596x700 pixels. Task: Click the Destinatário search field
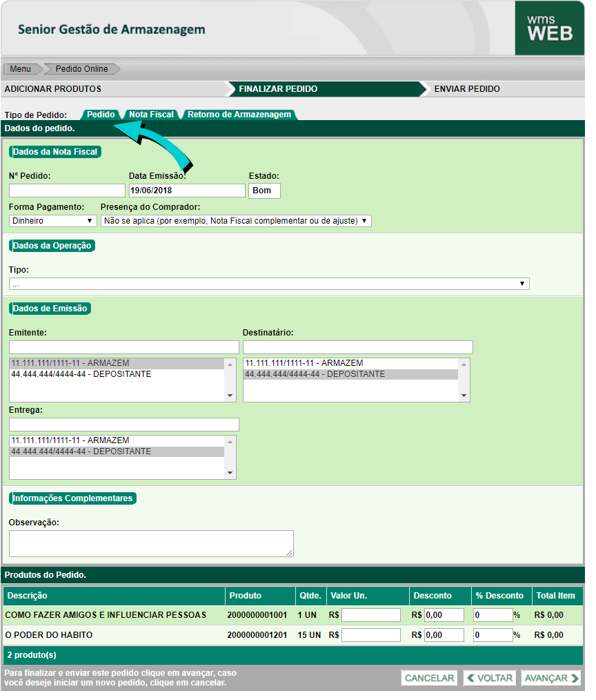point(357,347)
